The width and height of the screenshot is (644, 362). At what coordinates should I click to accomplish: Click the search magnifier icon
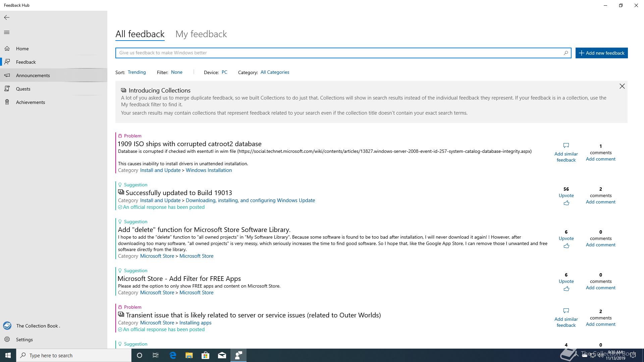pyautogui.click(x=566, y=53)
